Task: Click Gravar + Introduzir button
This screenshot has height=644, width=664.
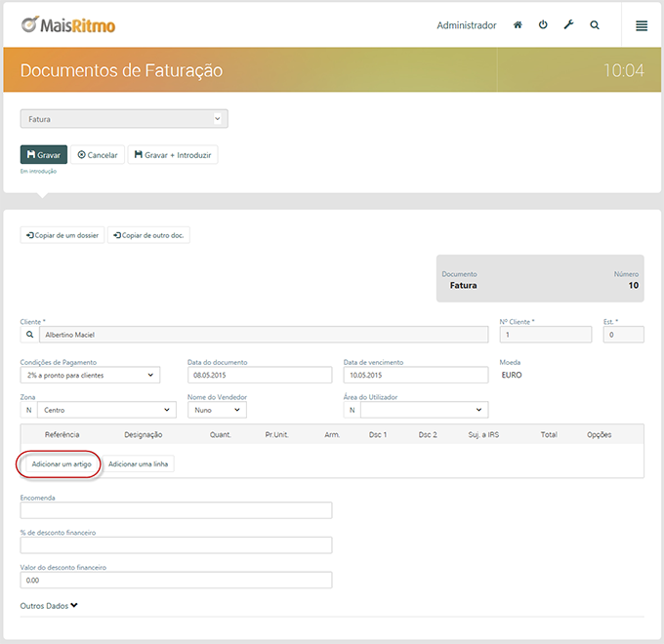Action: [173, 155]
